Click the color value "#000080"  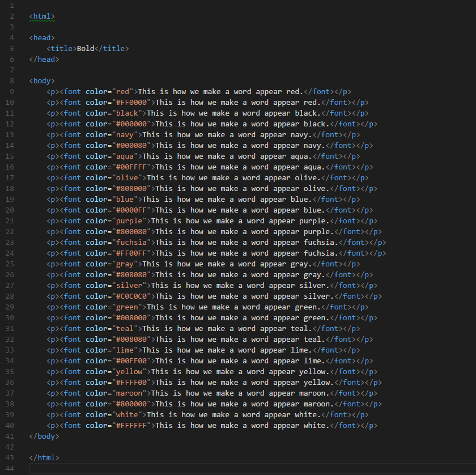coord(131,146)
